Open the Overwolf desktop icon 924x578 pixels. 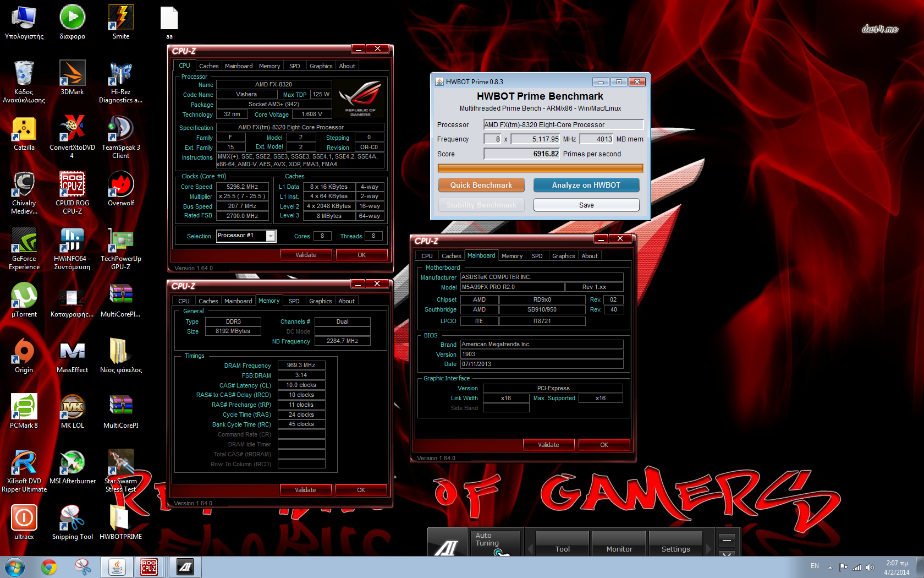coord(121,189)
